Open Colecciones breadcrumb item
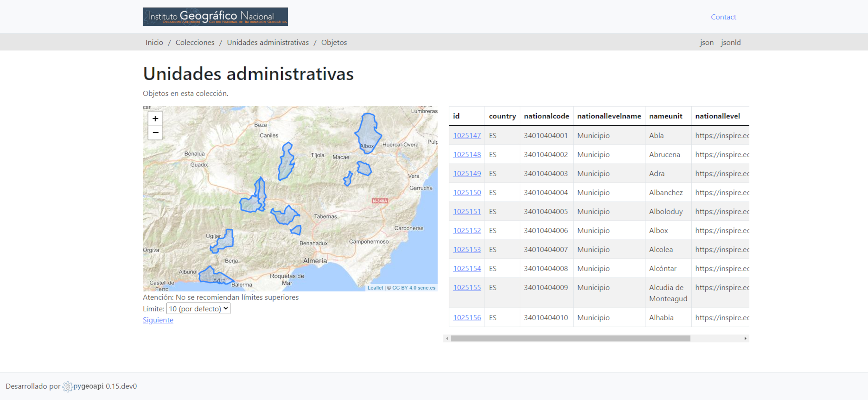Viewport: 868px width, 400px height. 195,42
